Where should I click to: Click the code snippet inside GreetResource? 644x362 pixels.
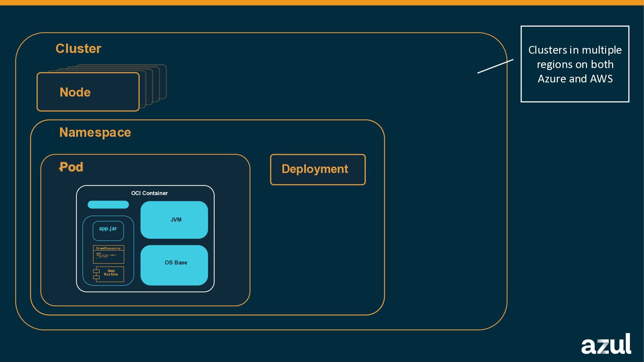point(107,256)
